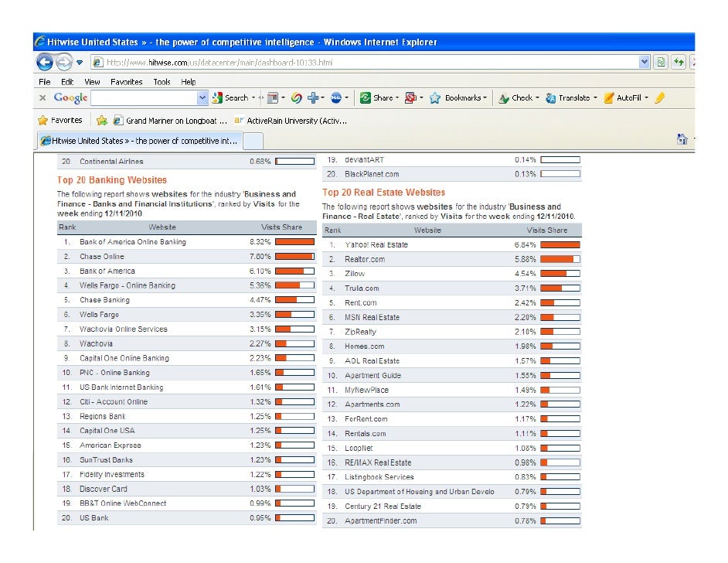Image resolution: width=728 pixels, height=563 pixels.
Task: Click the red-and-grey window icon on Google Toolbar
Action: pyautogui.click(x=273, y=97)
